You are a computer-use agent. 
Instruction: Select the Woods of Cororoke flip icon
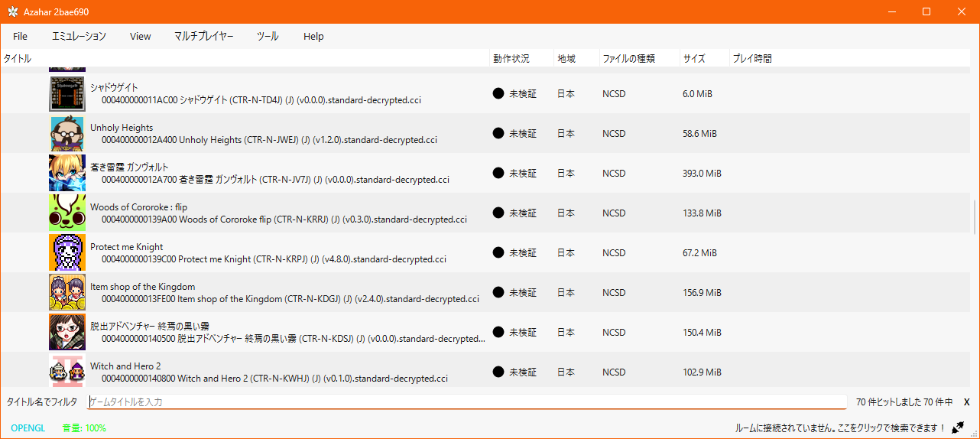pyautogui.click(x=67, y=213)
